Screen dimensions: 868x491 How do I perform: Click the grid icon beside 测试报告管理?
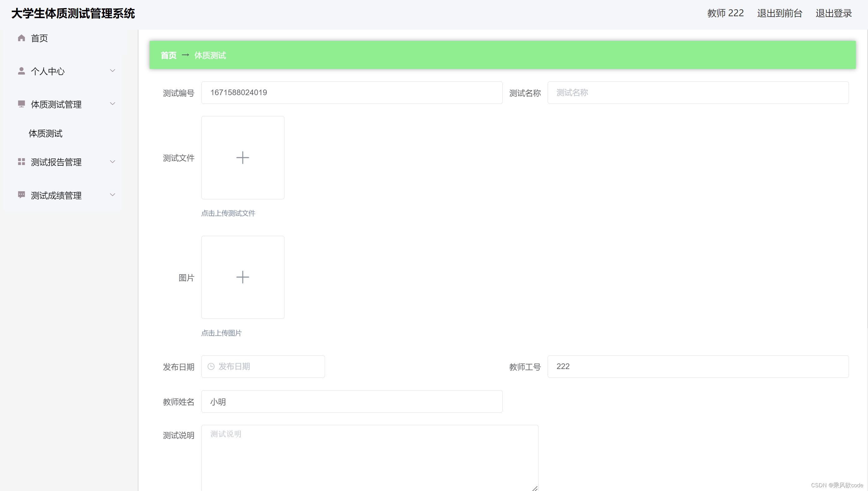21,162
